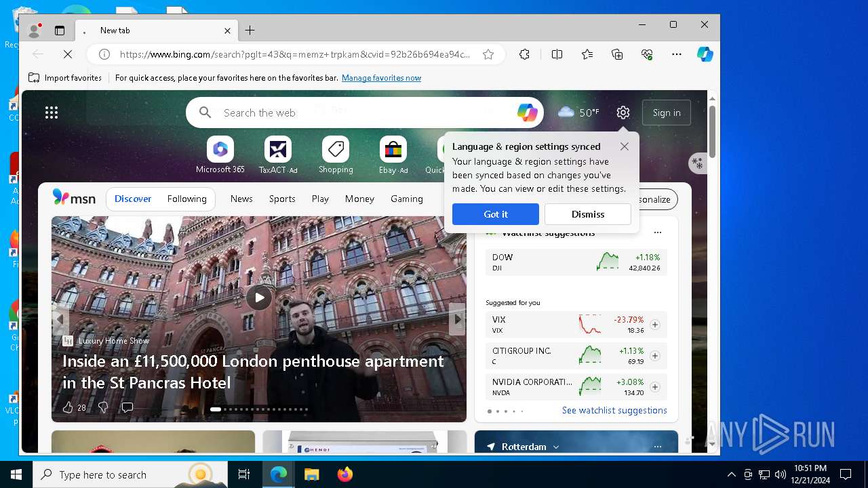Click taskbar Type here to search

tap(130, 474)
